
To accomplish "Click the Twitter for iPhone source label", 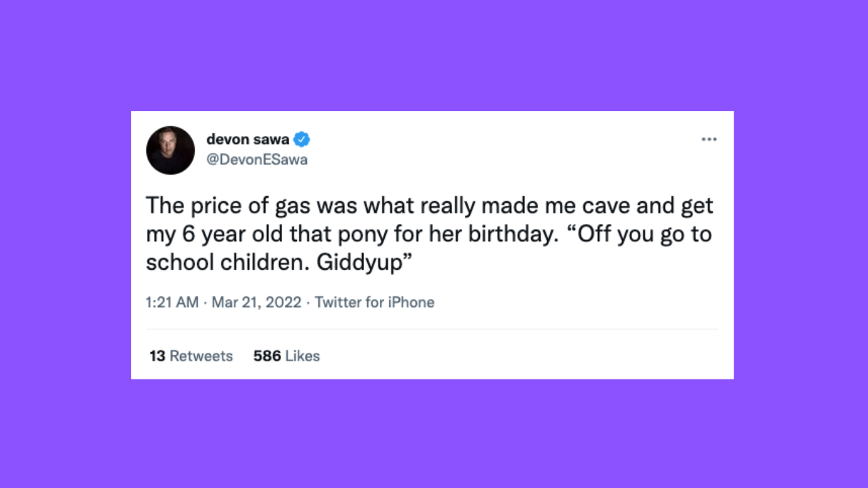I will (x=374, y=302).
